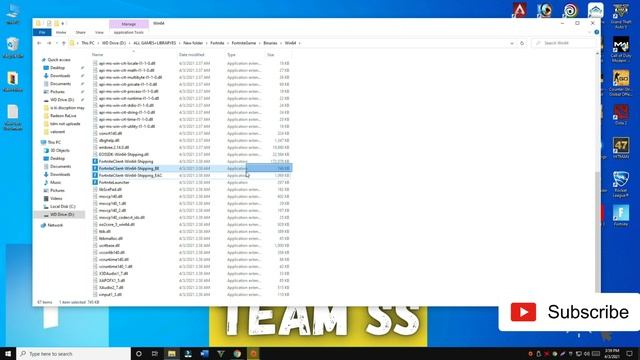
Task: Open the Application Tools tab
Action: click(129, 32)
